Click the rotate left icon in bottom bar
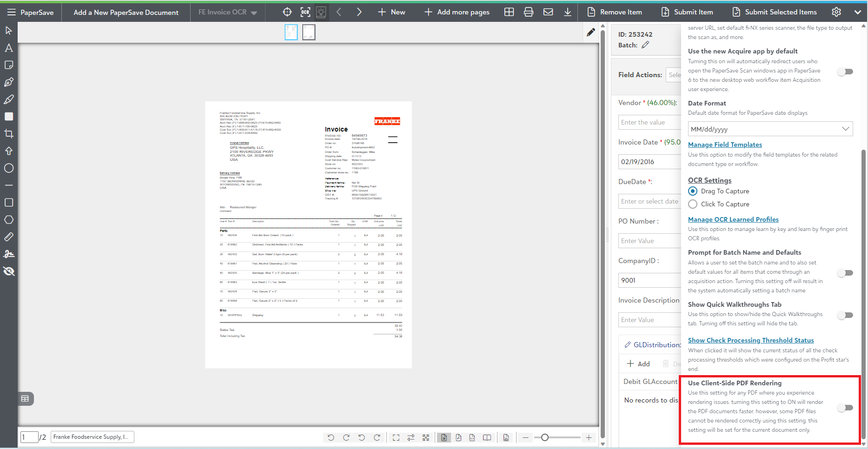 coord(331,437)
